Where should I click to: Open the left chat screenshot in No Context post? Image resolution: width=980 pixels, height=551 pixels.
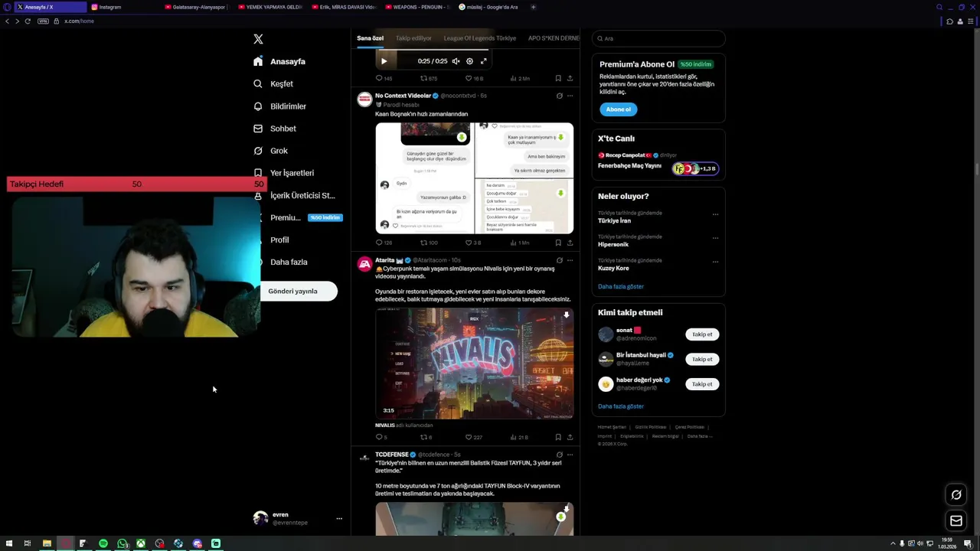pos(424,178)
